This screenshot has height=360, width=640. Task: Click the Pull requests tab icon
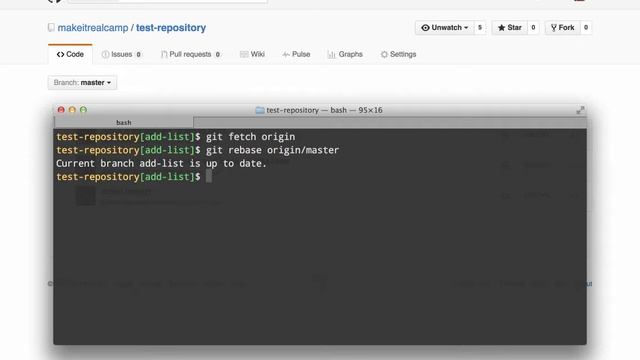coord(164,54)
